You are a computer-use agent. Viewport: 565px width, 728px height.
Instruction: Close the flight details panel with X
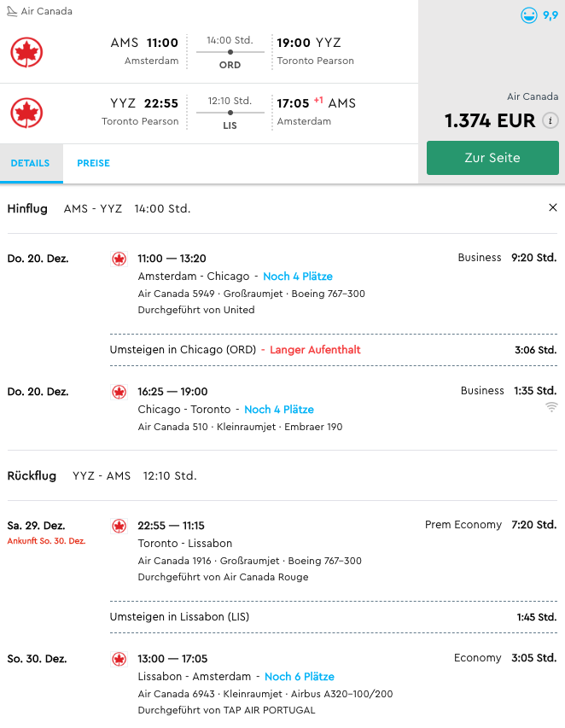pos(552,207)
